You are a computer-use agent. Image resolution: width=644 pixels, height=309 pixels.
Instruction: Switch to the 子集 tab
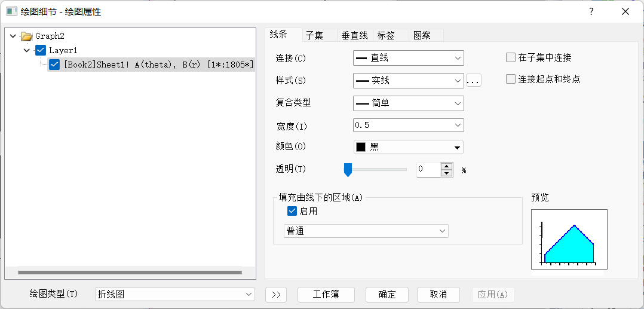coord(314,35)
